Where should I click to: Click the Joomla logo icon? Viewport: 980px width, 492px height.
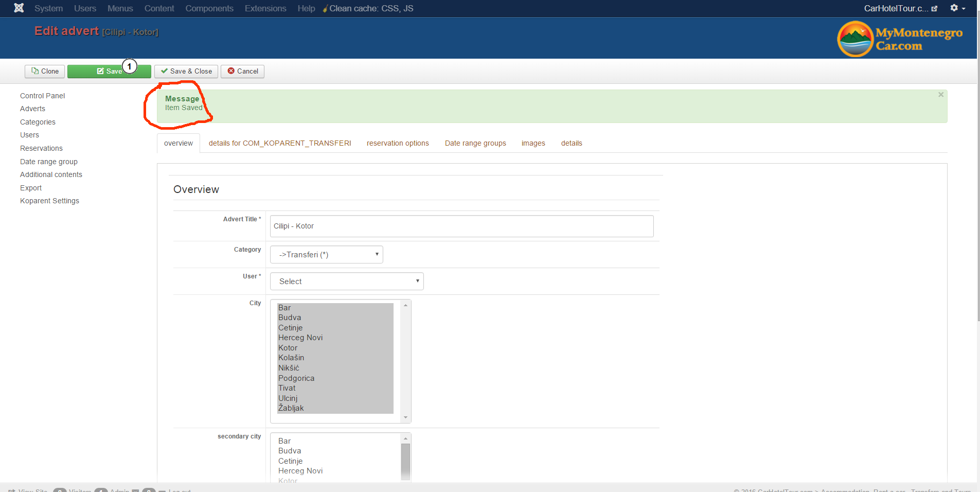[19, 8]
